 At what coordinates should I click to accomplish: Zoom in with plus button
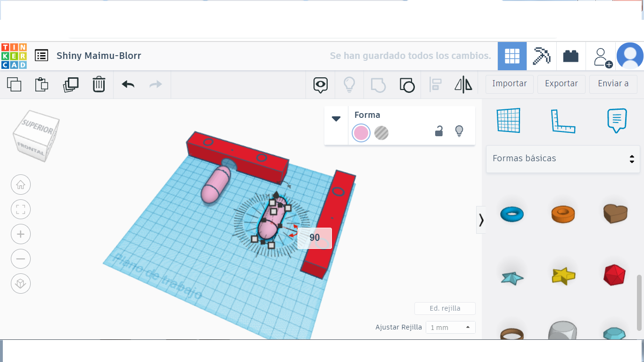(x=21, y=234)
